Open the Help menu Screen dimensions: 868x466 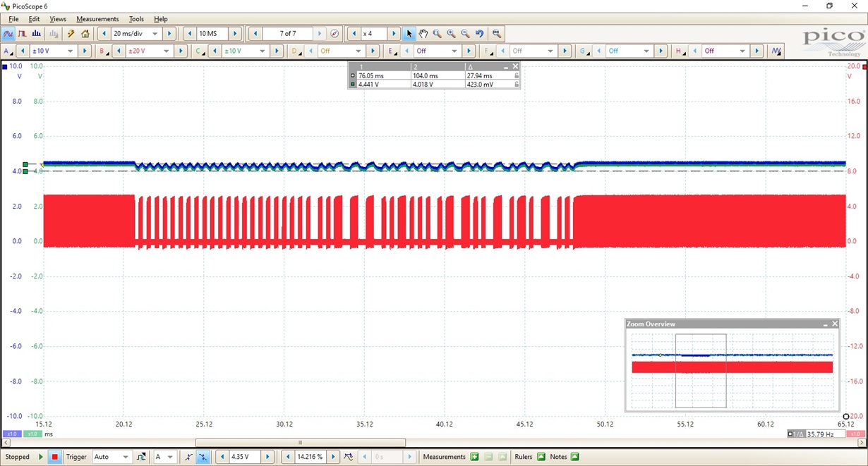(161, 19)
